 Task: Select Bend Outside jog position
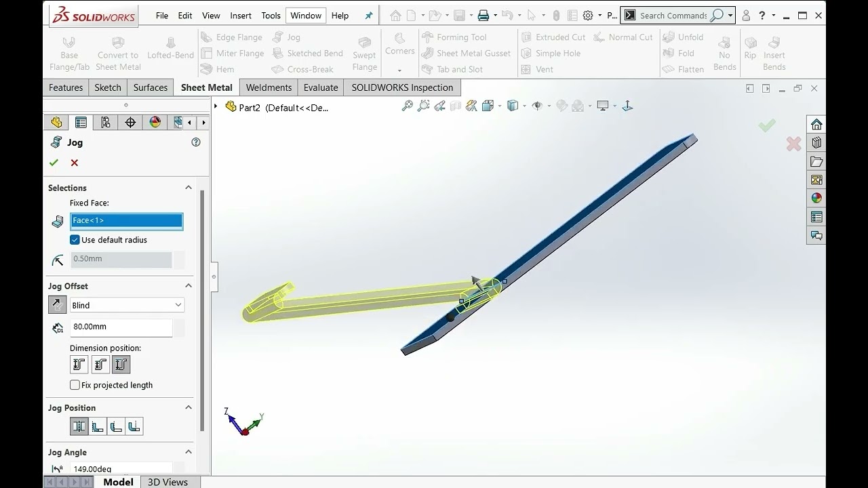click(x=134, y=426)
